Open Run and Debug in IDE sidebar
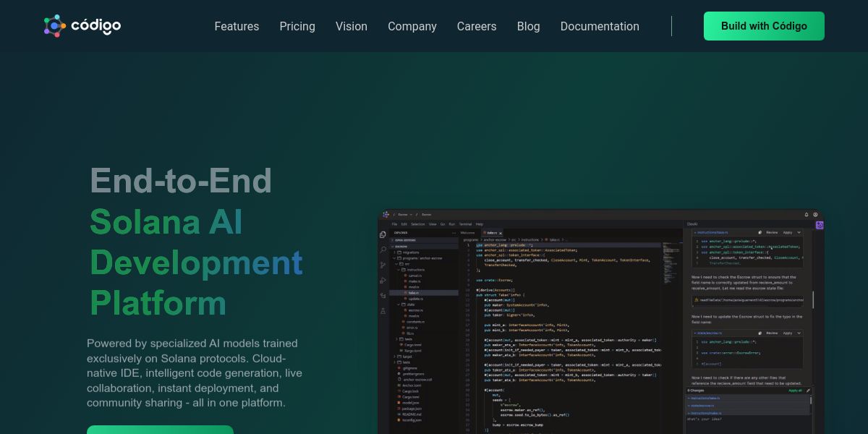This screenshot has height=434, width=868. [x=383, y=281]
